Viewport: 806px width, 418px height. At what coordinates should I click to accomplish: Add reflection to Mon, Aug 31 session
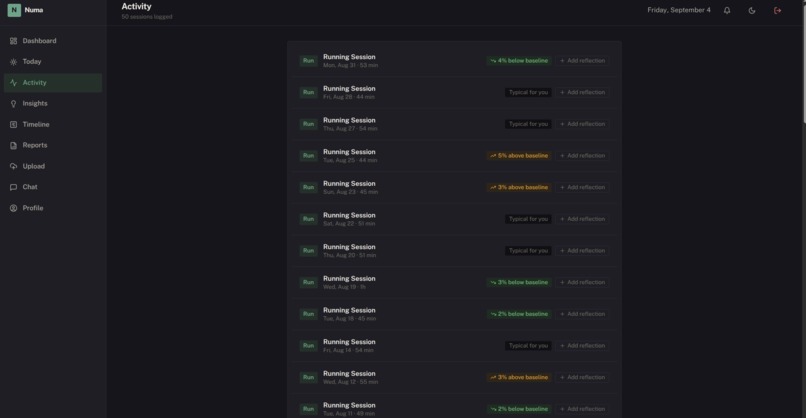click(x=582, y=61)
